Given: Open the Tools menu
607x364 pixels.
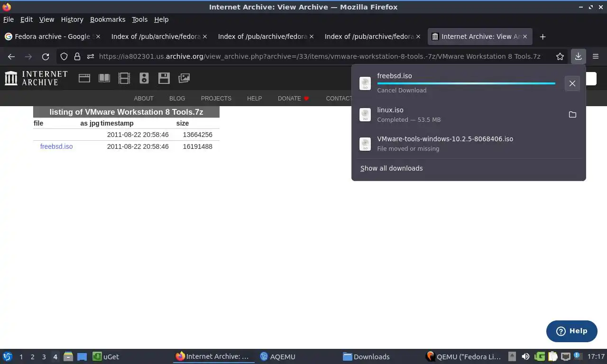Looking at the screenshot, I should (140, 19).
